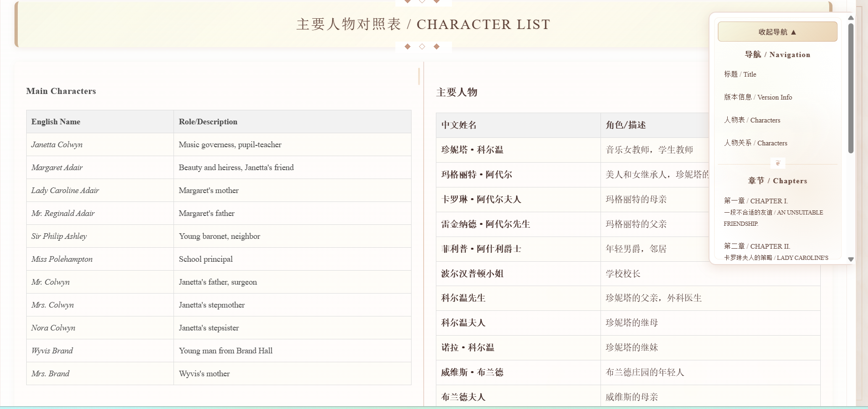Click the English Name column header
The width and height of the screenshot is (868, 409).
tap(100, 122)
